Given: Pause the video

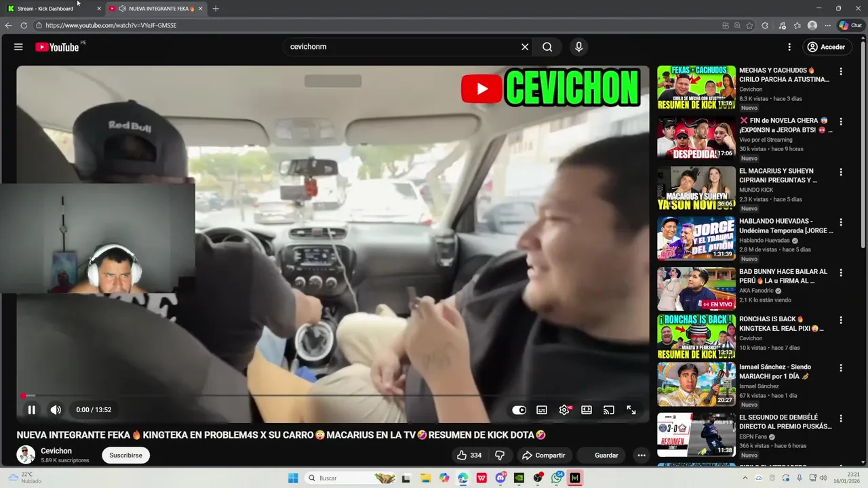Looking at the screenshot, I should (x=31, y=409).
